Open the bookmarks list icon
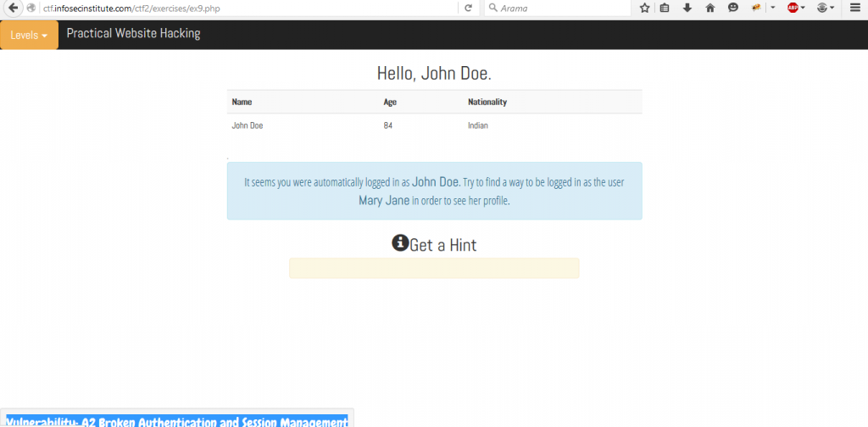868x427 pixels. [x=665, y=8]
